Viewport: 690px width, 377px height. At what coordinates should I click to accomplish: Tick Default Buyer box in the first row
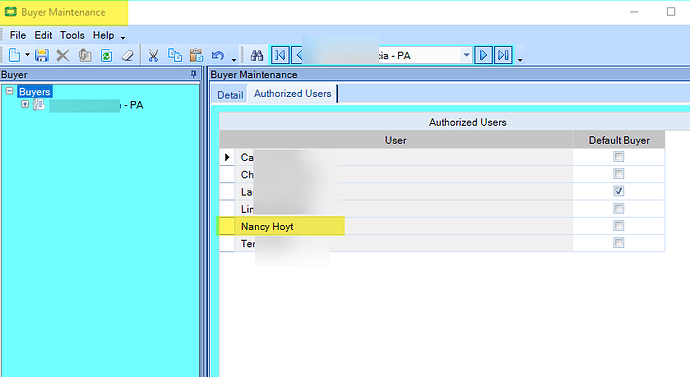[x=619, y=157]
